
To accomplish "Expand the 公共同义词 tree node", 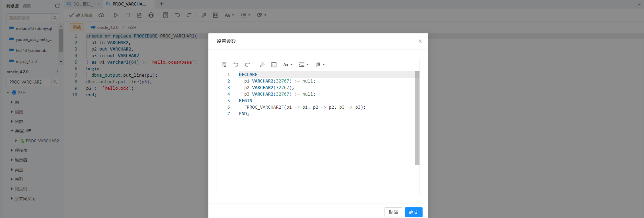I will pos(12,198).
